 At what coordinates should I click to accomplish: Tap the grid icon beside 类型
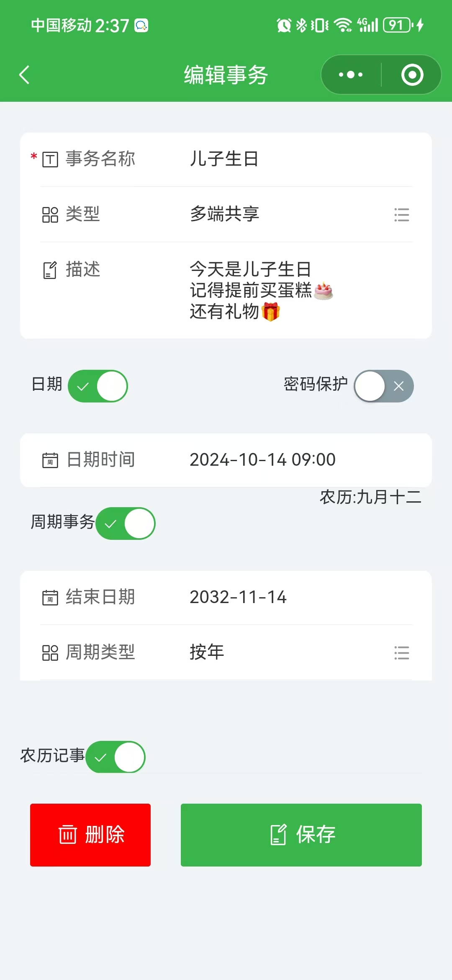point(50,215)
